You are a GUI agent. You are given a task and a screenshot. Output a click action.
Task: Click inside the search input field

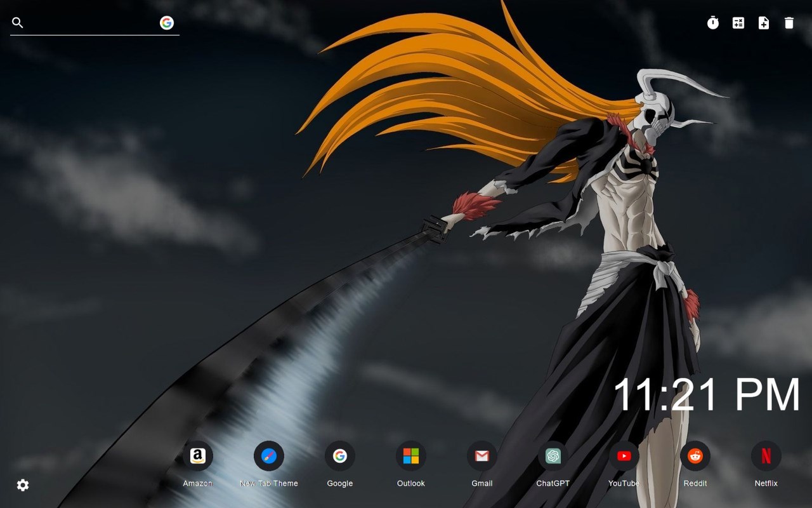(92, 23)
